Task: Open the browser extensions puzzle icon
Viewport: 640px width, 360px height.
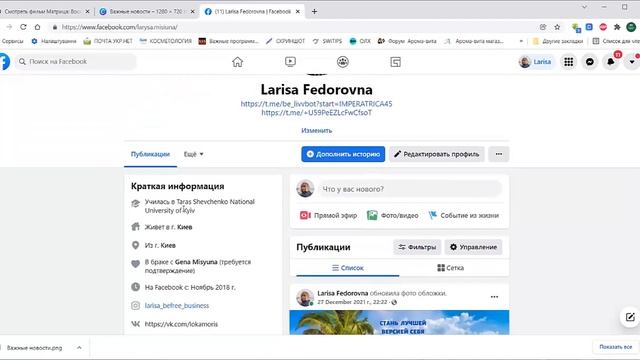Action: (617, 27)
